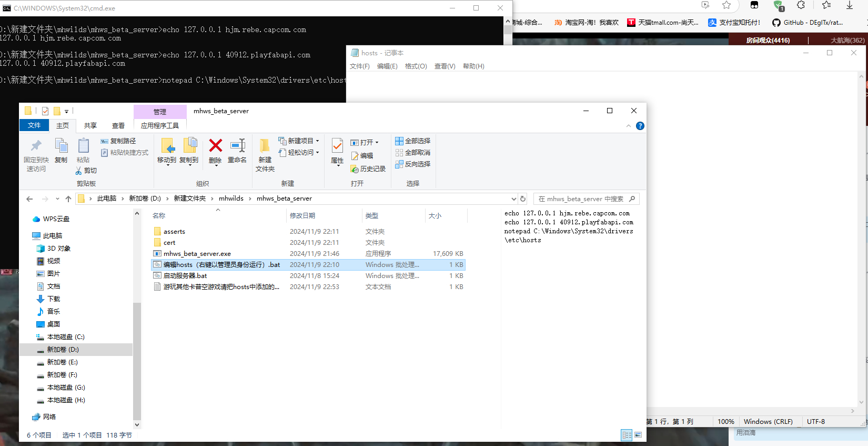Viewport: 868px width, 446px height.
Task: Switch to the 共享 (Share) ribbon tab
Action: 90,126
